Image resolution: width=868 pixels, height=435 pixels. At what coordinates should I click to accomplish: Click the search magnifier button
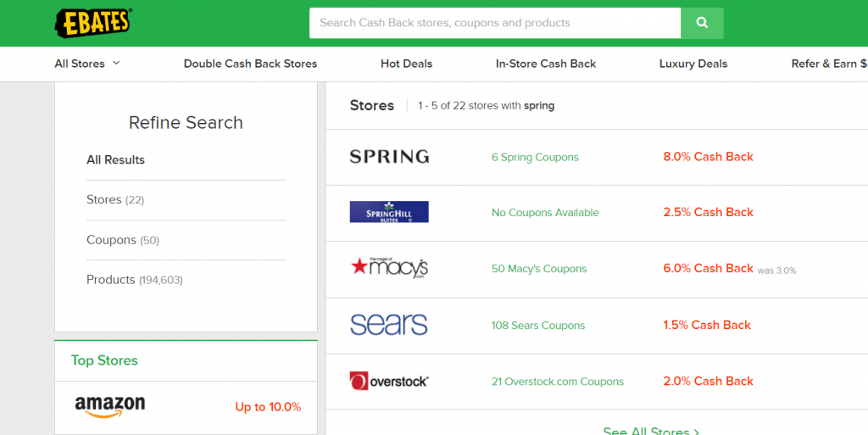tap(702, 23)
